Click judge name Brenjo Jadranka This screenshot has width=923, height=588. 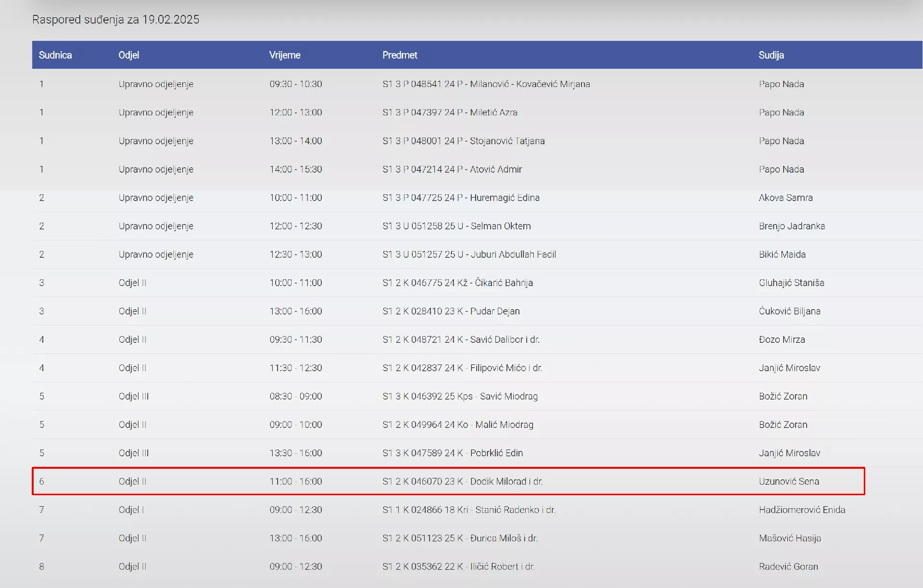[792, 226]
